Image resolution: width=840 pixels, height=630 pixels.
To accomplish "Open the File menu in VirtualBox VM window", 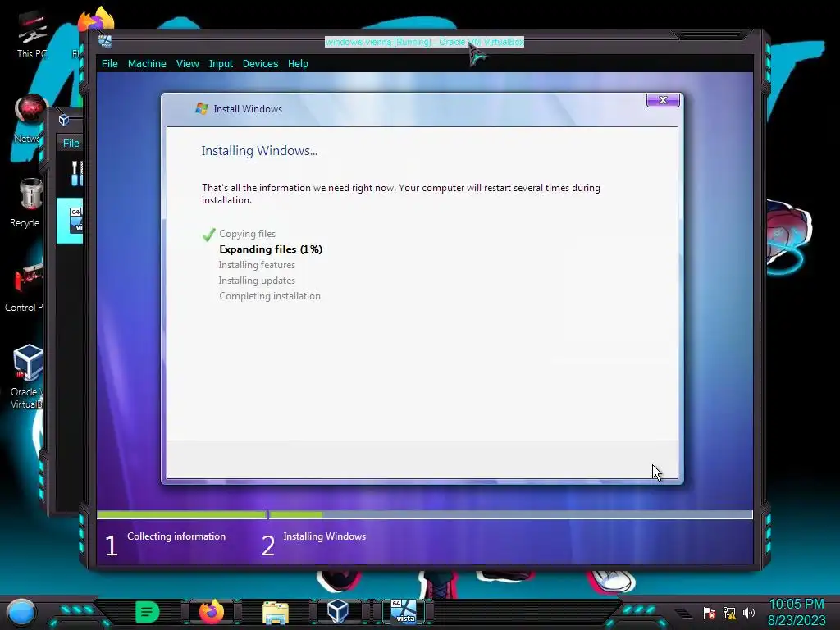I will (109, 64).
